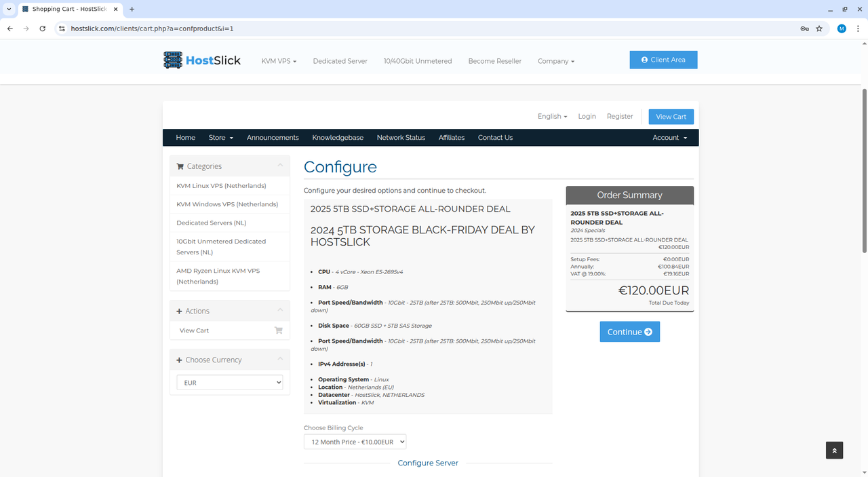Click the €120.00EUR total due amount
Screen dimensions: 868x477
[654, 290]
